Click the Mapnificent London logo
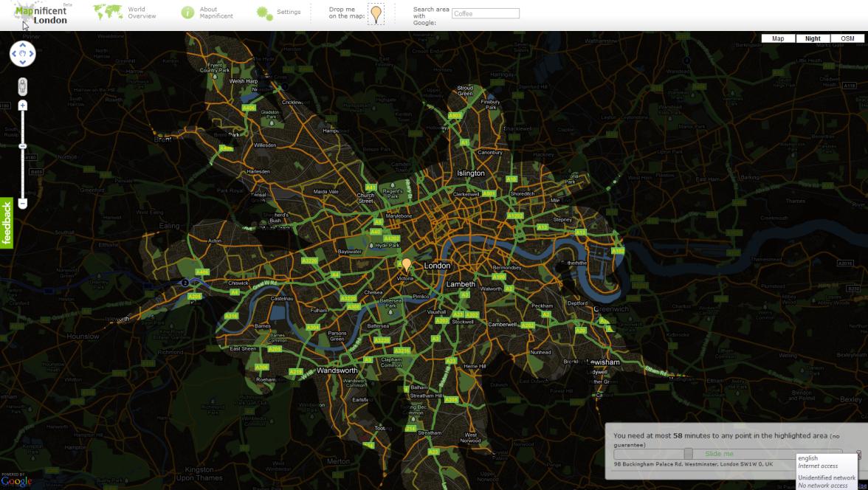868x490 pixels. [x=40, y=15]
